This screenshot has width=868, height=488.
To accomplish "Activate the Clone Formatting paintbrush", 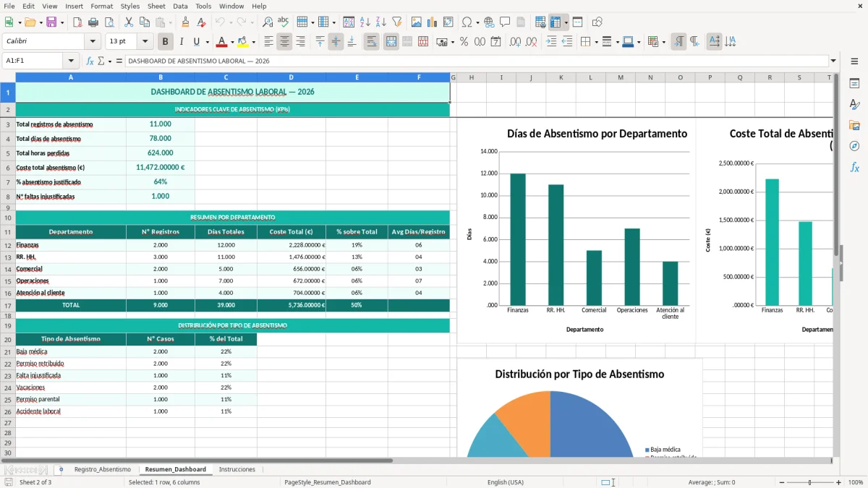I will [185, 22].
